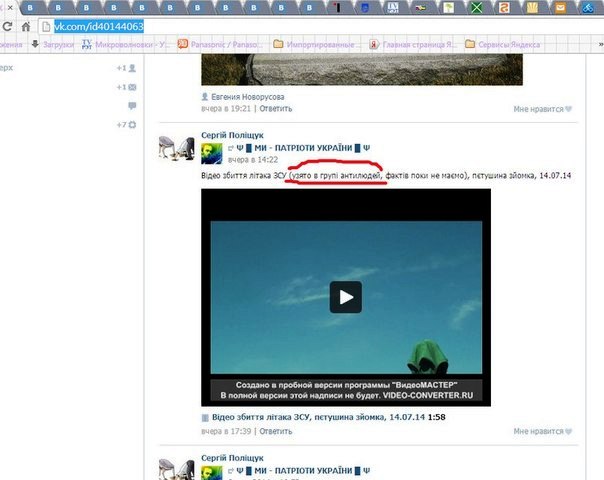Switch to the tab with the tree favicon
The height and width of the screenshot is (480, 604).
coord(448,7)
